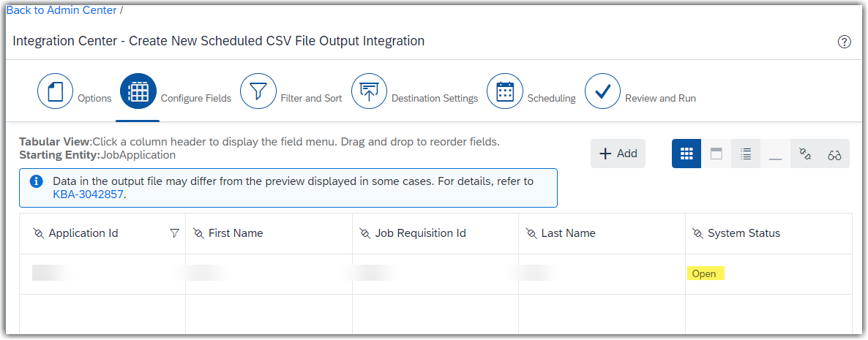This screenshot has width=868, height=340.
Task: Click the Scheduling step label
Action: (x=551, y=99)
